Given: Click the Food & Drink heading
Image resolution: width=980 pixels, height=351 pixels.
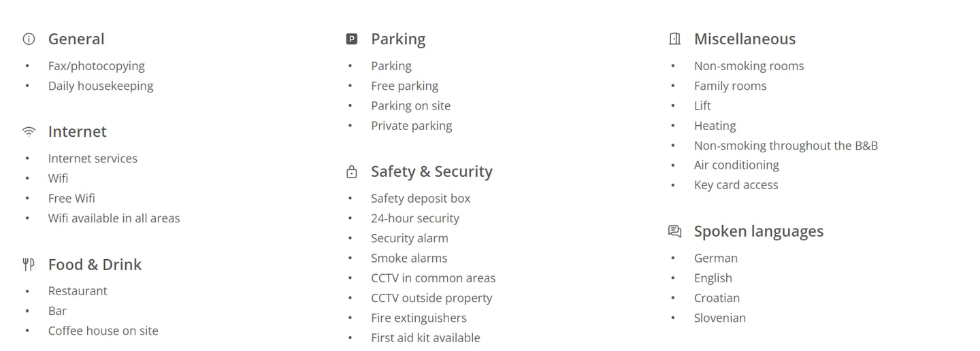Looking at the screenshot, I should pyautogui.click(x=95, y=265).
